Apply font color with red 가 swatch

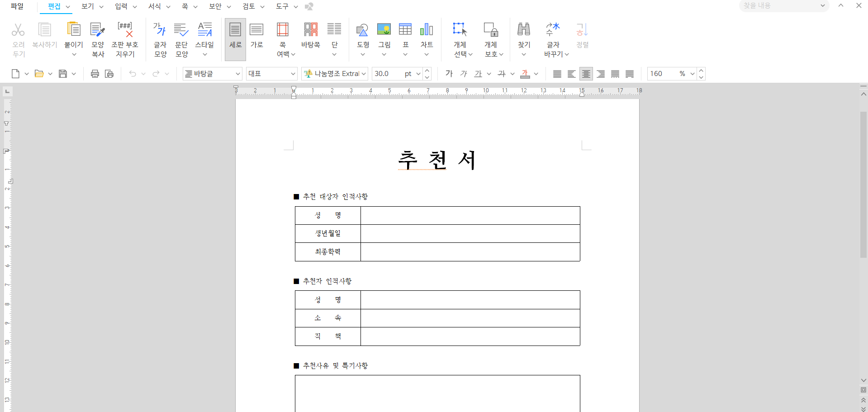tap(525, 74)
